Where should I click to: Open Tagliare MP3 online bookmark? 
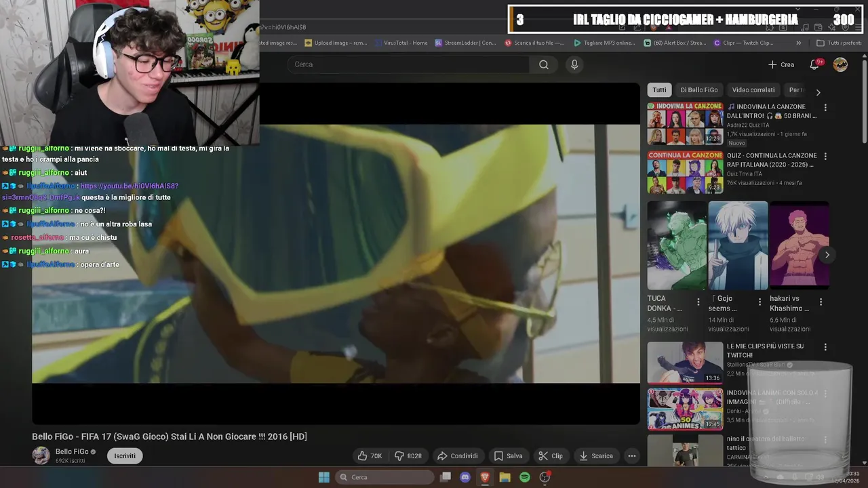pyautogui.click(x=604, y=43)
